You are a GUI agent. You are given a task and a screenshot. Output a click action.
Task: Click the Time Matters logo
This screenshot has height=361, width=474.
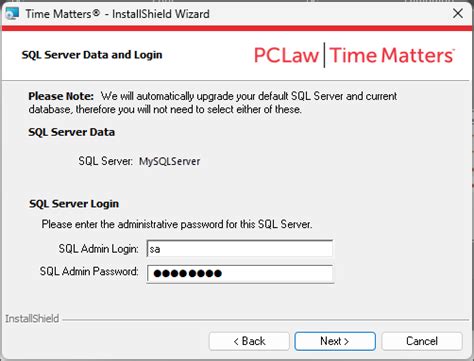[392, 55]
